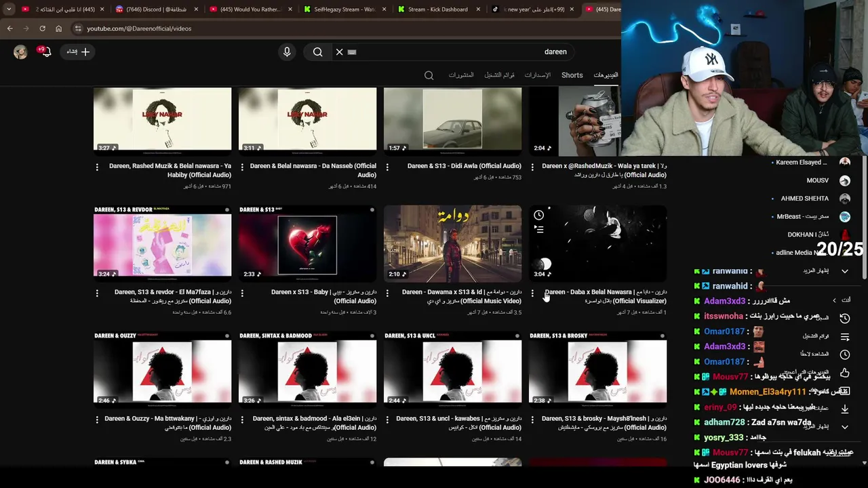Viewport: 868px width, 488px height.
Task: Open three-dot menu for Da Nasseb video
Action: pyautogui.click(x=242, y=166)
